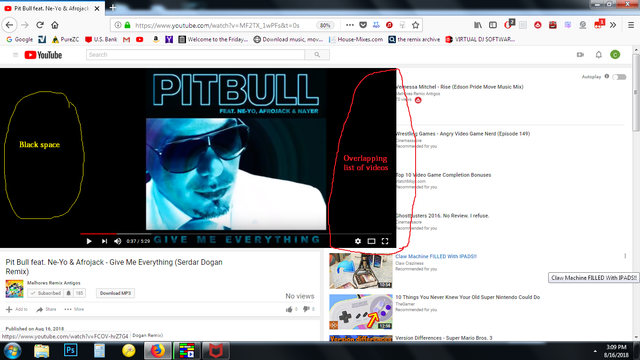Toggle the Autoplay switch
The width and height of the screenshot is (640, 360).
[x=619, y=77]
